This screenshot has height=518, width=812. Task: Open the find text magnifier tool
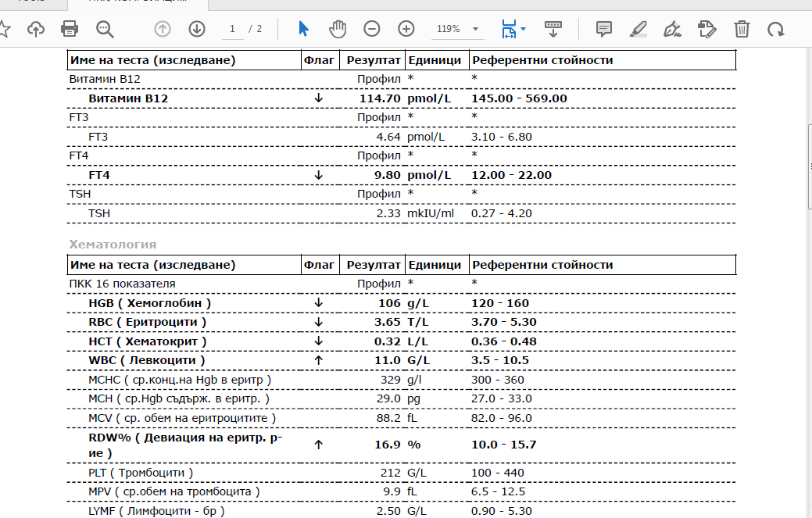point(105,29)
